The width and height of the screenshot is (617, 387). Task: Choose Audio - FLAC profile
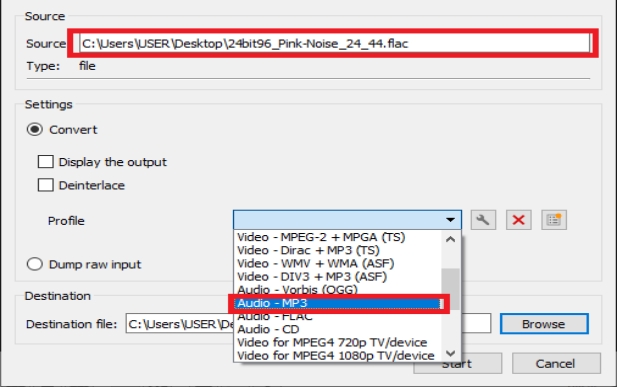pos(338,317)
